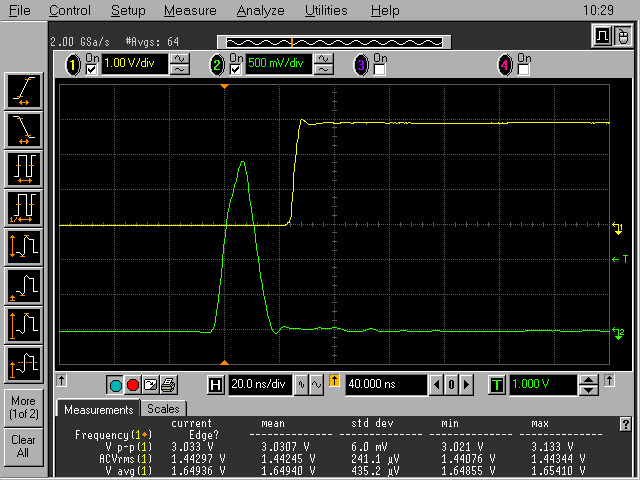
Task: Click the up-arrow left of Run button
Action: pyautogui.click(x=61, y=380)
